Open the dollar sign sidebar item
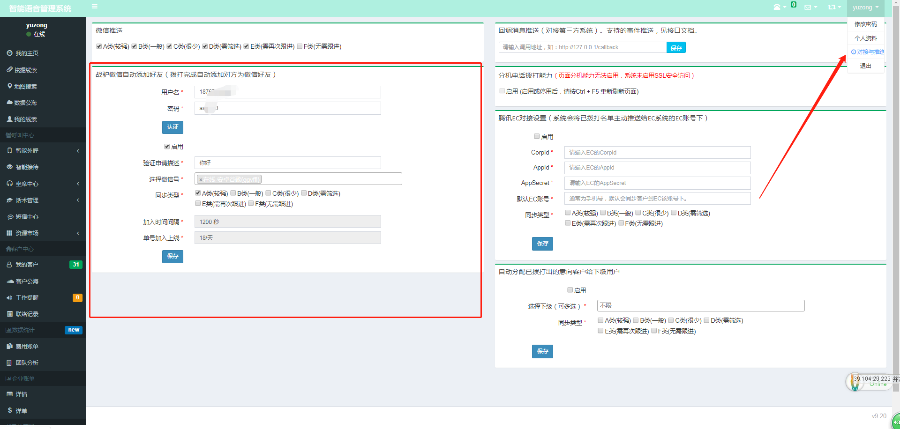Screen dimensions: 900x429 pos(43,411)
